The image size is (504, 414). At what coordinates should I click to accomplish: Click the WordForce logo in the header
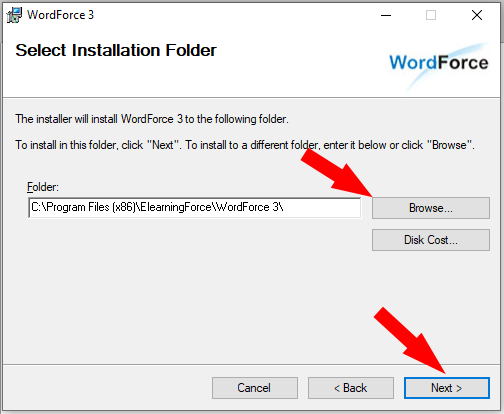[439, 63]
